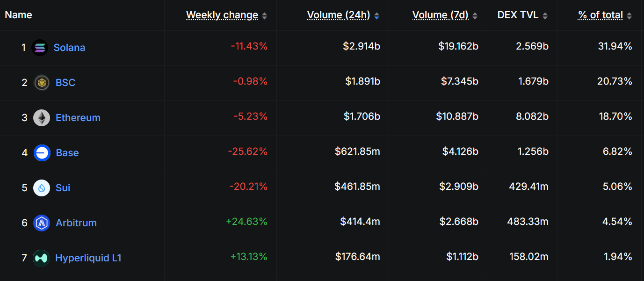The width and height of the screenshot is (644, 281).
Task: Open the Arbitrum chain page
Action: point(76,223)
